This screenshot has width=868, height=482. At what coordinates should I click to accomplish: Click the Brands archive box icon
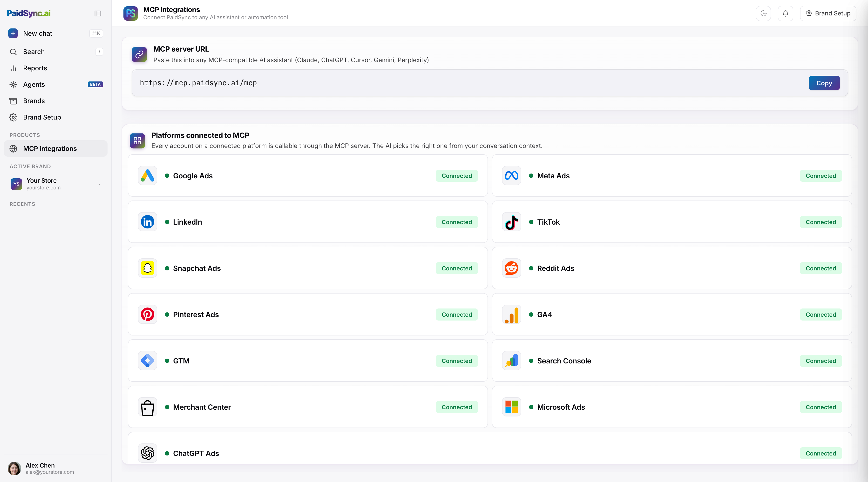click(x=13, y=101)
